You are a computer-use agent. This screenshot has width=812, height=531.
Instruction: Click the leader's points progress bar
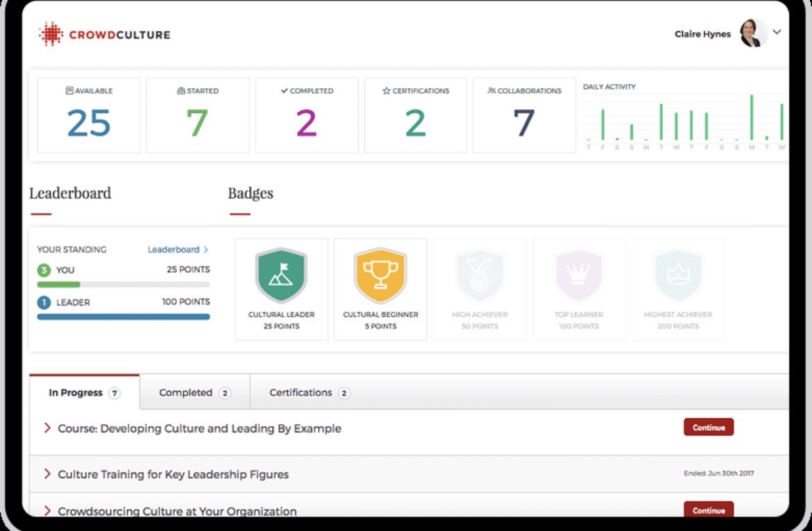pyautogui.click(x=123, y=316)
